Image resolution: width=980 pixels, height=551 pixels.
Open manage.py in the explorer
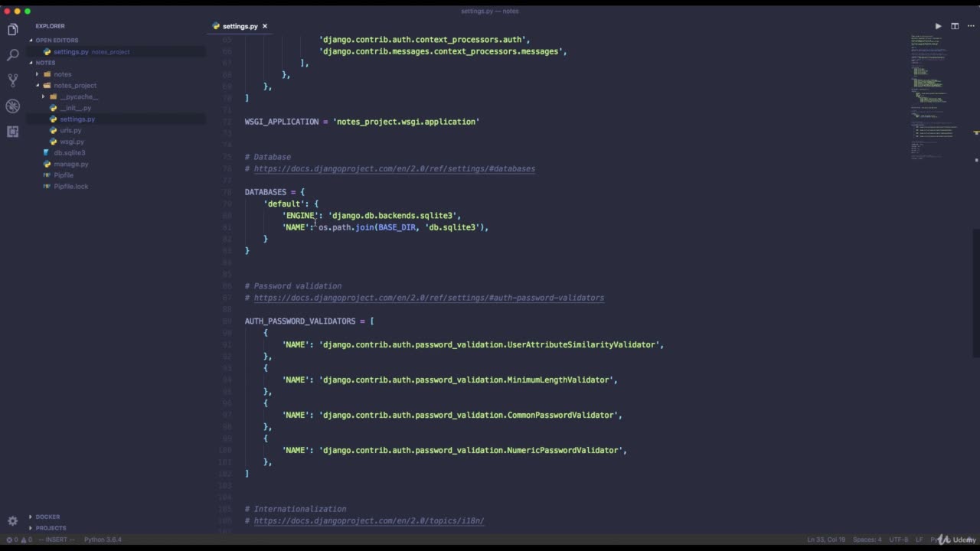(70, 164)
